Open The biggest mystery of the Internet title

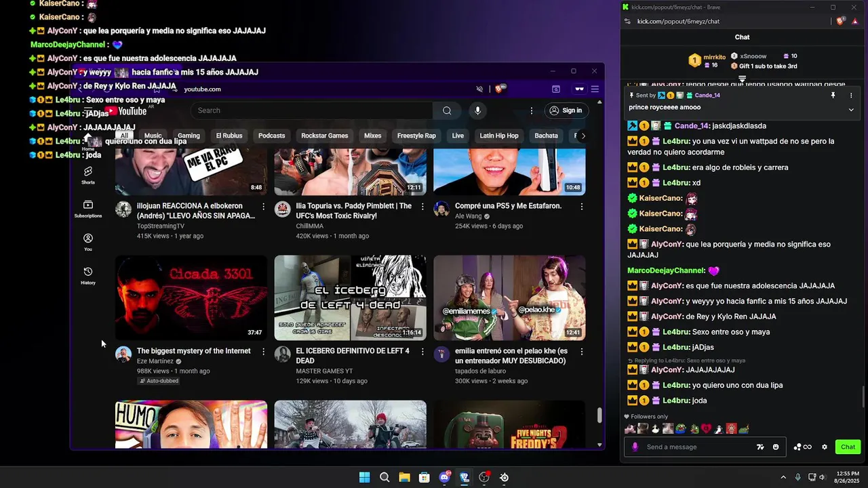(193, 351)
